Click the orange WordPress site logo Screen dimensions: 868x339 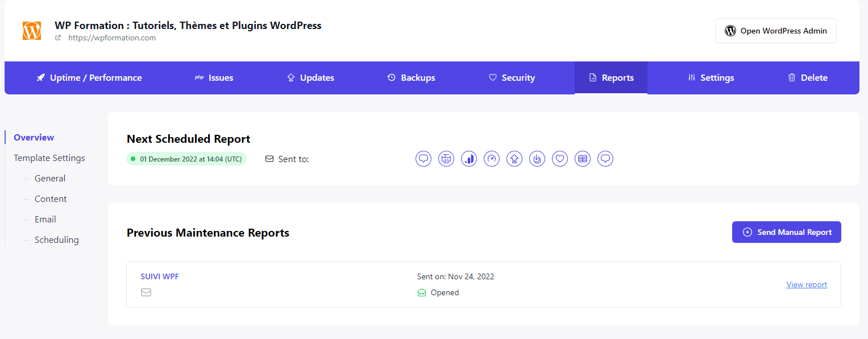tap(32, 31)
